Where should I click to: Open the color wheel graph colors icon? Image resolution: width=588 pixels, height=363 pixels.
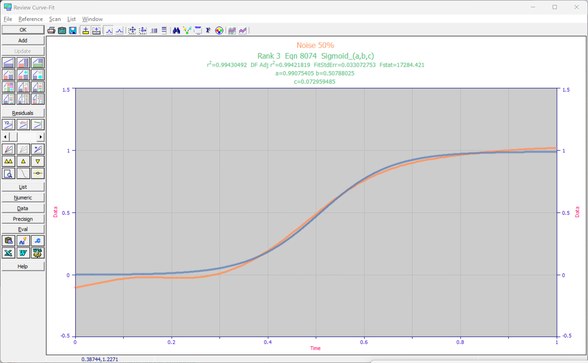point(219,30)
